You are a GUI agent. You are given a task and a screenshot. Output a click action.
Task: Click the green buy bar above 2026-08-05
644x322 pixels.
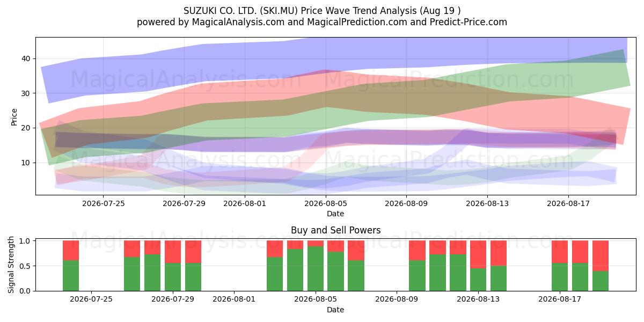pos(316,268)
